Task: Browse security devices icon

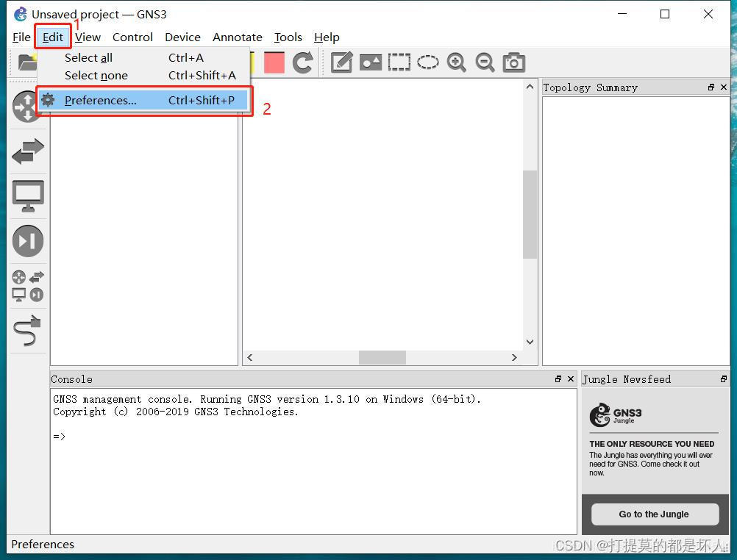Action: [x=28, y=241]
